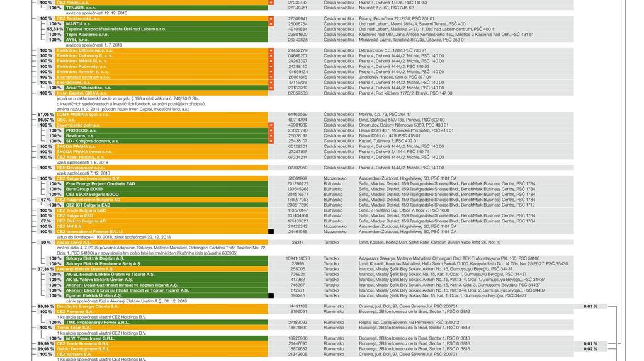Click the CEZ ICT Bulgaria EAD entry
The width and height of the screenshot is (644, 361).
(166, 205)
